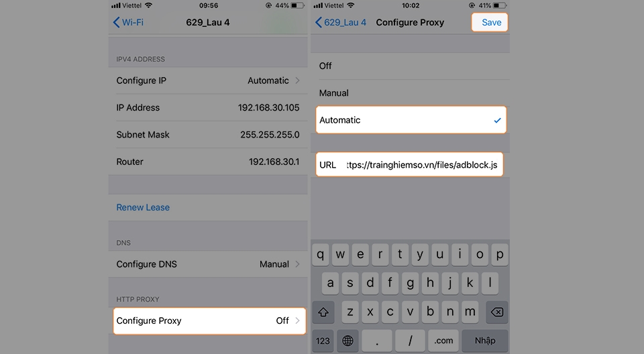The image size is (644, 354).
Task: Tap the t key
Action: [400, 254]
